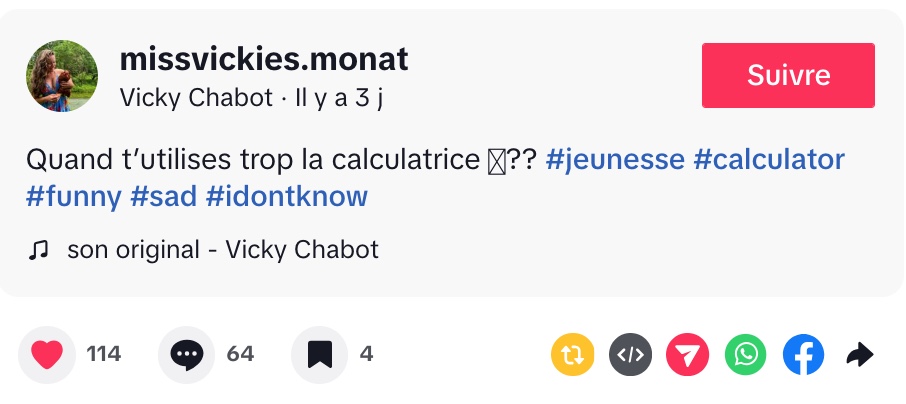This screenshot has height=404, width=906.
Task: Bookmark this video with the save icon
Action: [319, 354]
